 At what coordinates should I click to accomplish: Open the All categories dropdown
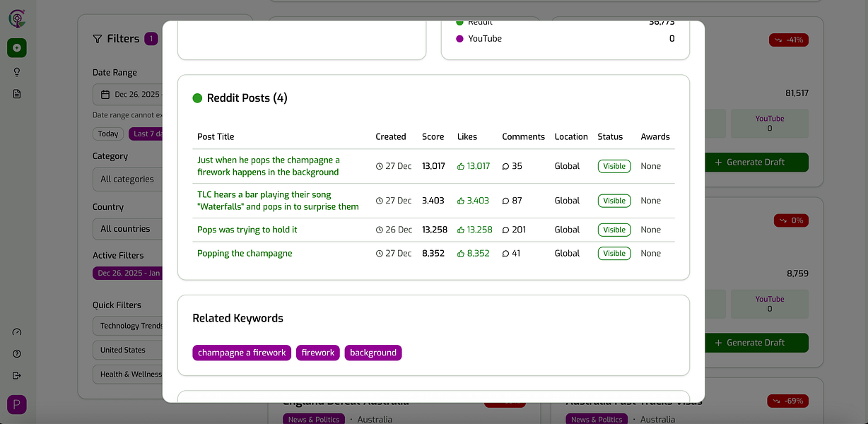point(128,179)
